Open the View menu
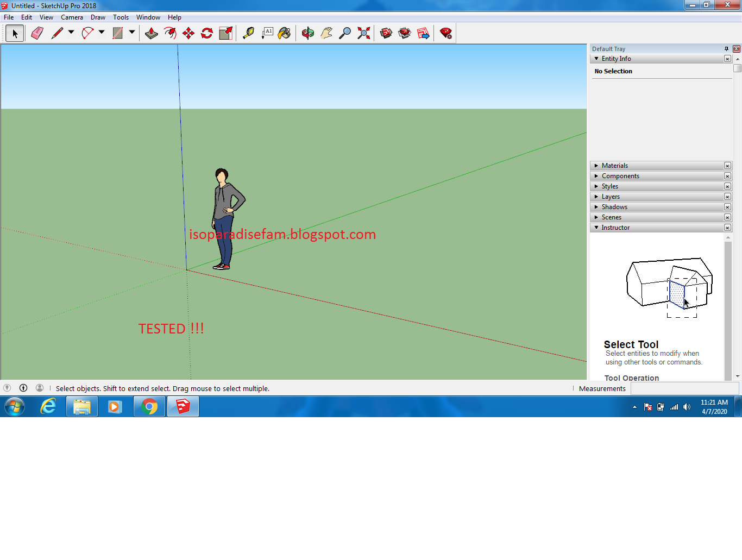742x560 pixels. tap(46, 17)
